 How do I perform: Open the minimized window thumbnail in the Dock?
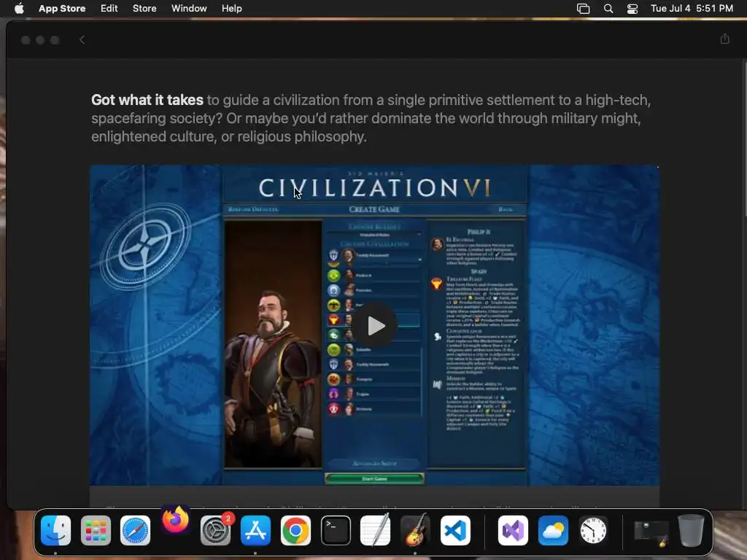click(651, 532)
